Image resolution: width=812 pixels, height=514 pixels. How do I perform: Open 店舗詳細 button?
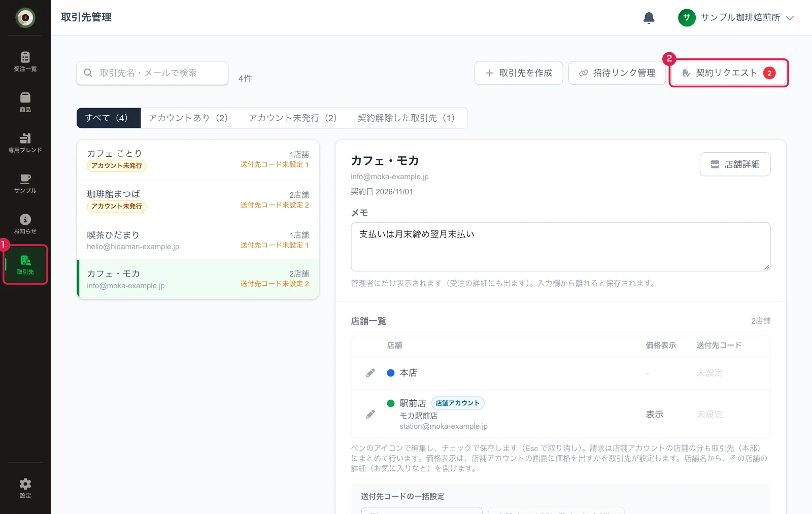pyautogui.click(x=735, y=164)
